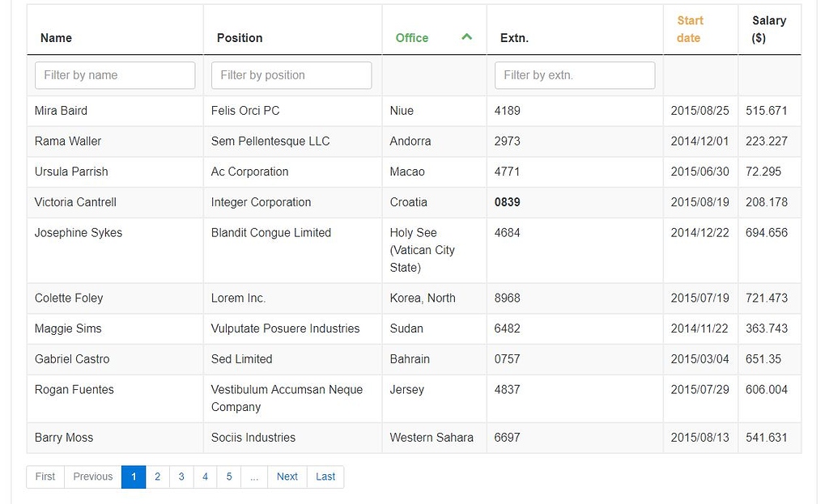
Task: Select the name Rogan Fuentes
Action: pos(74,390)
